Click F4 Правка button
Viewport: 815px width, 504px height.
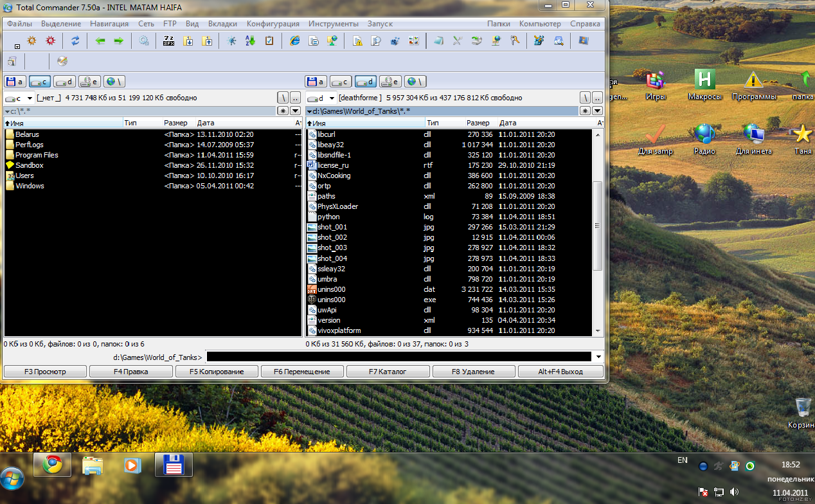pyautogui.click(x=130, y=372)
